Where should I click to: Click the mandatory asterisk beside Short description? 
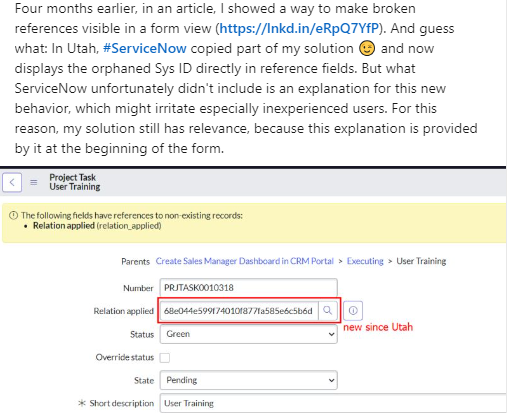coord(82,403)
